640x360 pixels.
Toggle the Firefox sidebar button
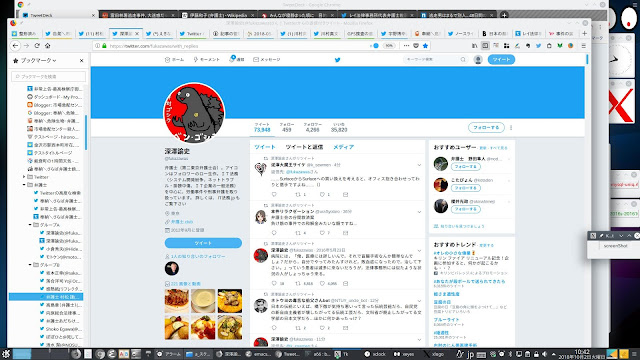485,46
